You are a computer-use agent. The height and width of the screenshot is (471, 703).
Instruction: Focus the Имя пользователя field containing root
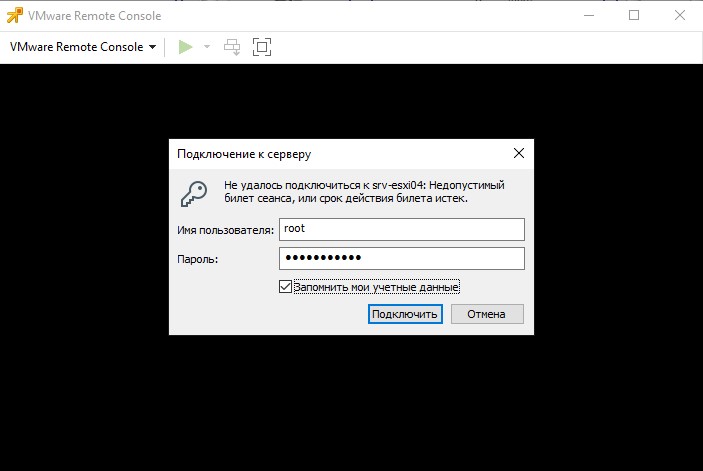[x=401, y=229]
